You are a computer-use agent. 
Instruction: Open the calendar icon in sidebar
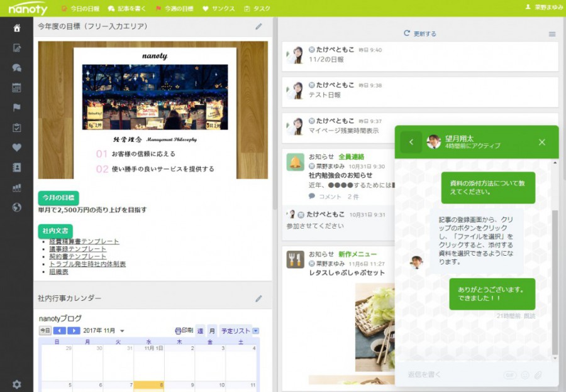pos(16,87)
